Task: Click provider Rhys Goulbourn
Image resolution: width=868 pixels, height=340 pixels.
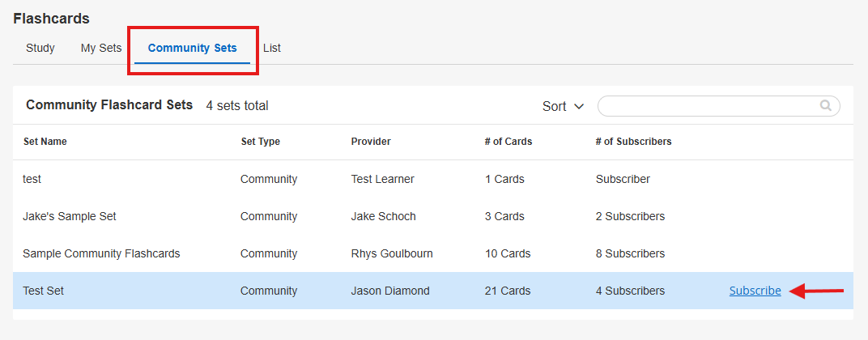Action: [x=392, y=253]
